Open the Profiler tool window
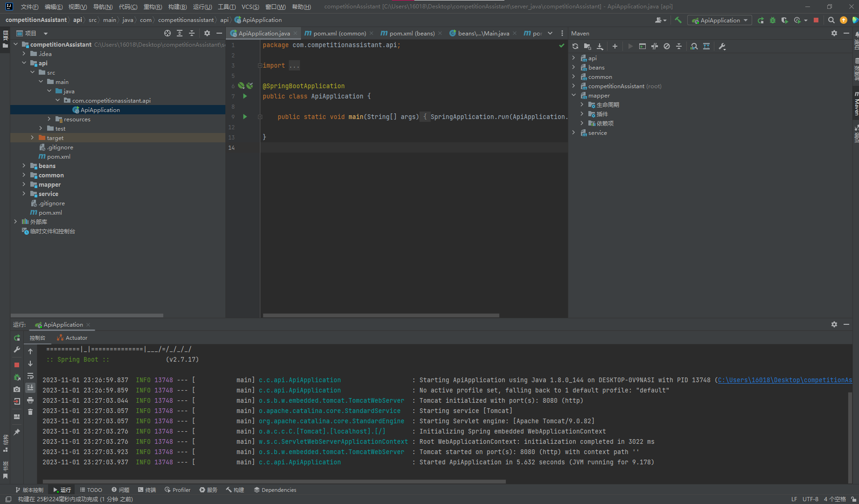The height and width of the screenshot is (504, 859). pyautogui.click(x=178, y=490)
